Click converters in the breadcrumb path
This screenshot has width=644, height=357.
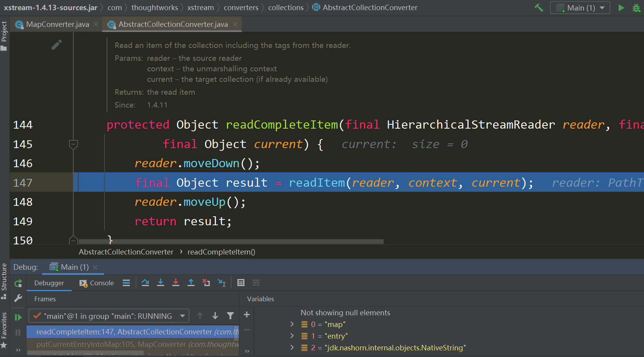(x=241, y=7)
